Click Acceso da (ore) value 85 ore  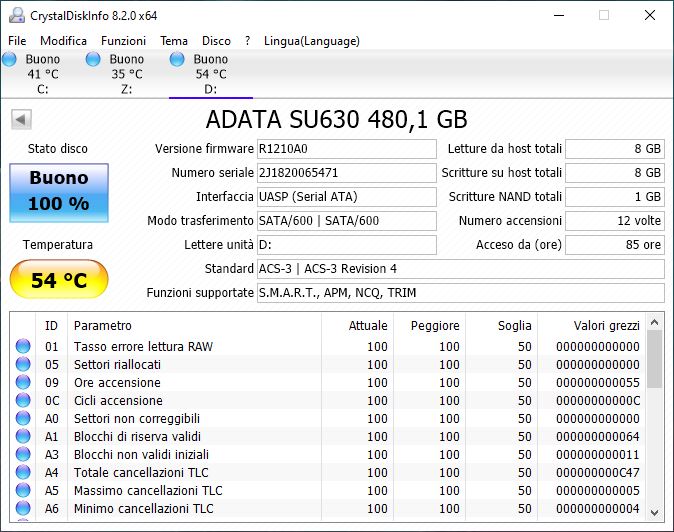615,245
